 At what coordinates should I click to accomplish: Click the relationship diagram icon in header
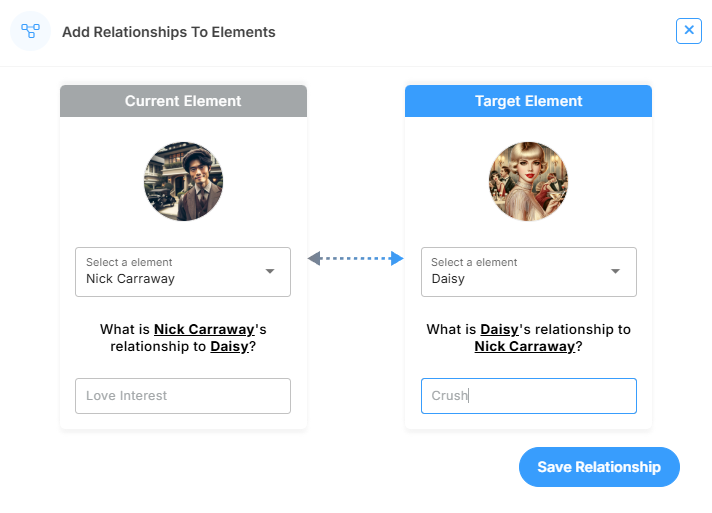coord(30,31)
